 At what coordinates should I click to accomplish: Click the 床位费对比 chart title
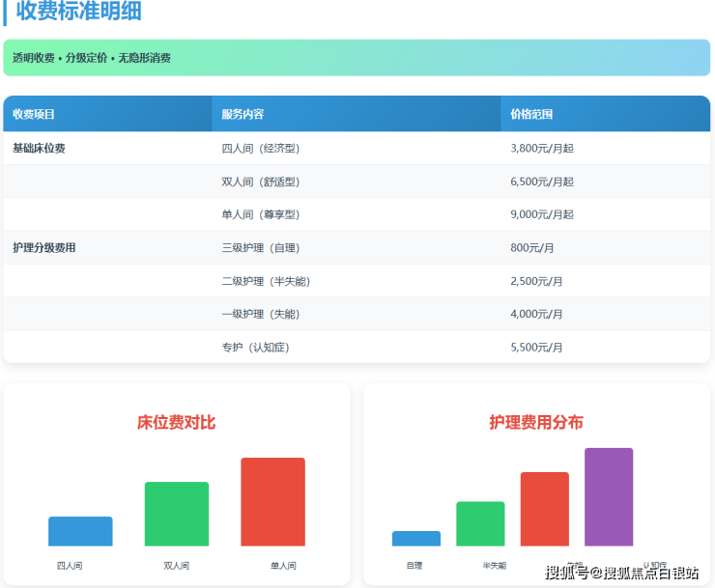177,422
